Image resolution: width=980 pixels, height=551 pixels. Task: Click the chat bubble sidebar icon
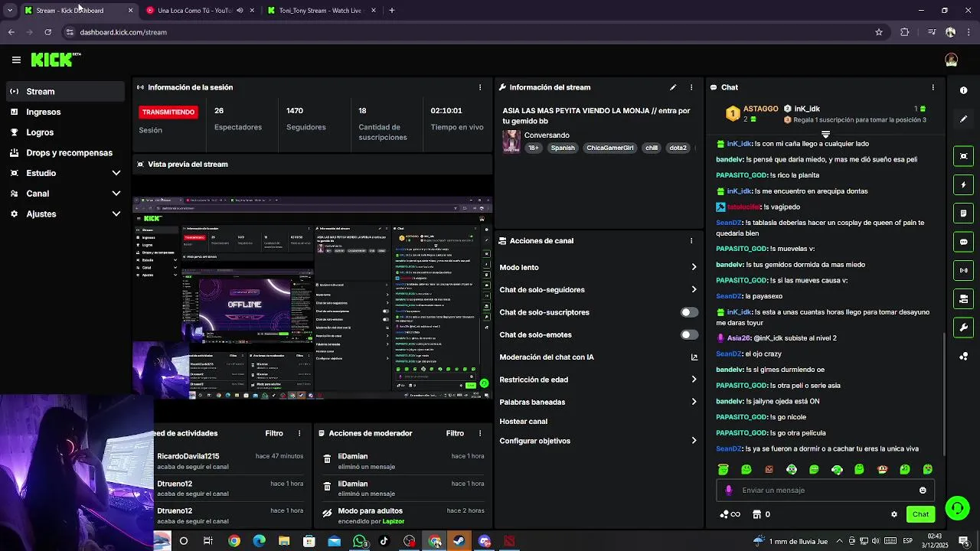click(963, 242)
